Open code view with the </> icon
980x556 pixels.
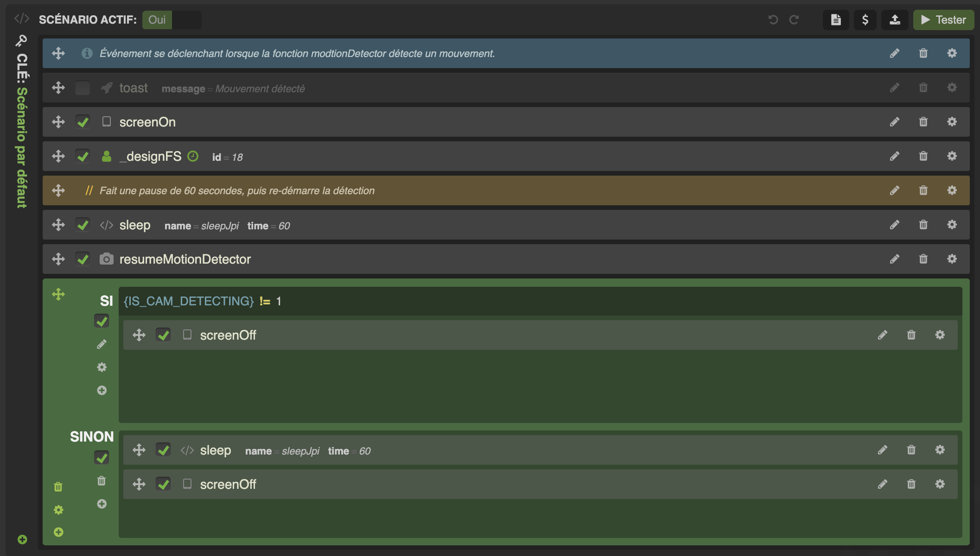pos(21,19)
